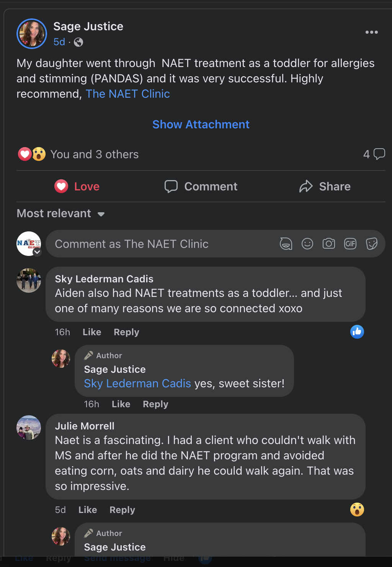Click the thumbs-up reaction on Sky's comment
The width and height of the screenshot is (392, 567).
(357, 332)
